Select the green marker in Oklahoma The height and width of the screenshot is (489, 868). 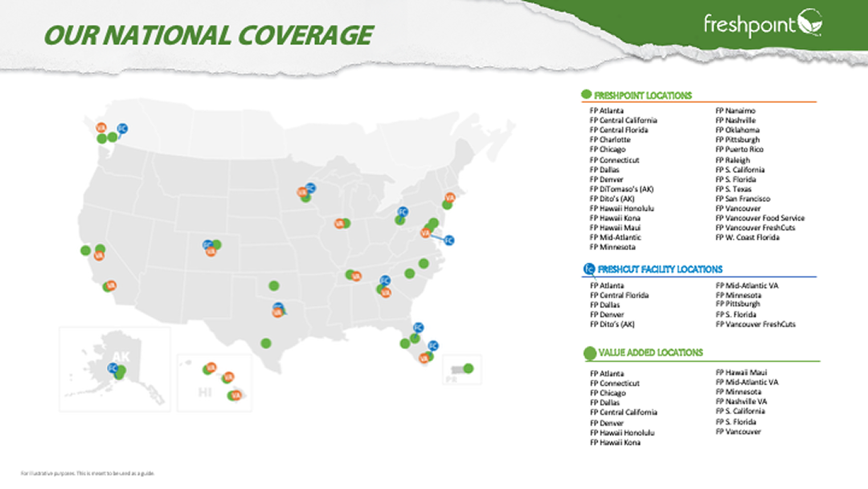point(274,286)
